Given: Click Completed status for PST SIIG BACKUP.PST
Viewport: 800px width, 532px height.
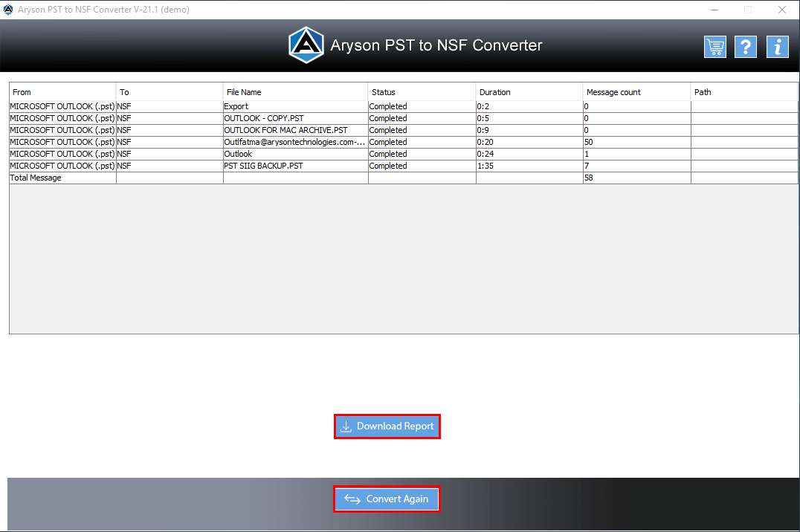Looking at the screenshot, I should point(422,166).
